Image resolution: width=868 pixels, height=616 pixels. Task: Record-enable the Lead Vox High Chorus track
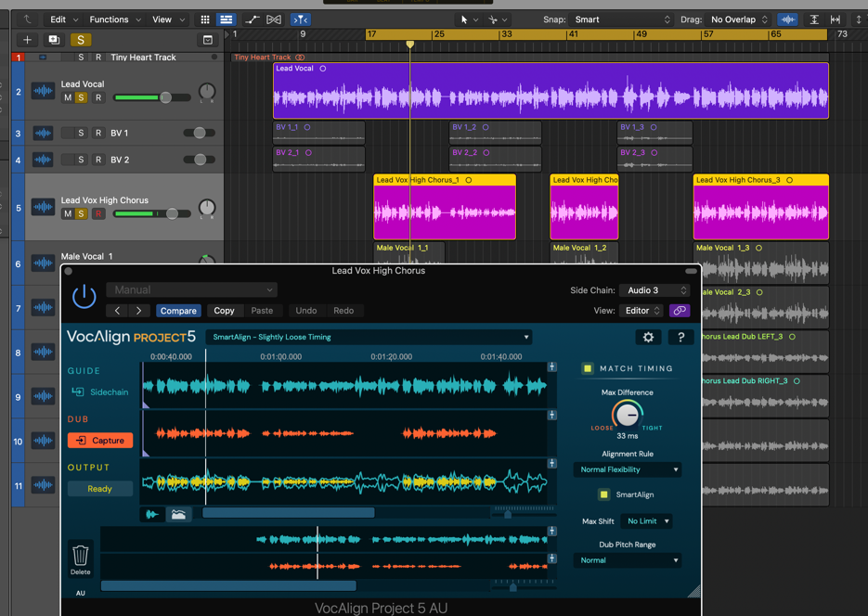(x=97, y=213)
